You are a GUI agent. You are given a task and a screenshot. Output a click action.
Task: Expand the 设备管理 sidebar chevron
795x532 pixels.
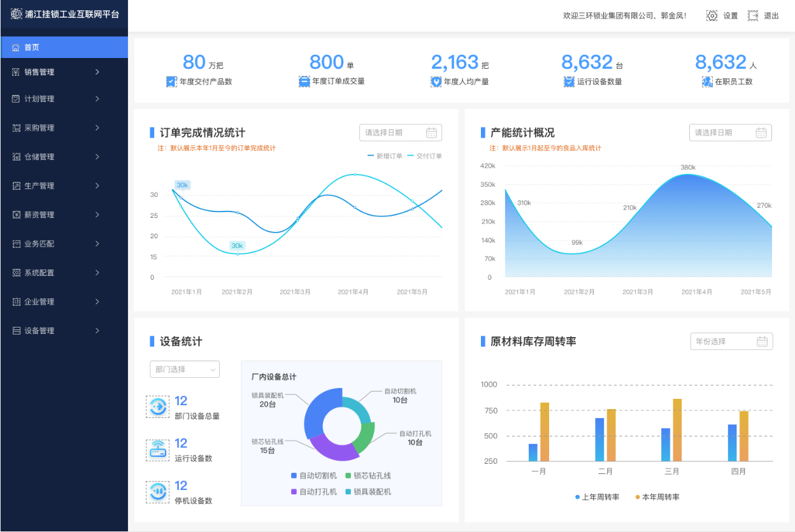click(97, 331)
